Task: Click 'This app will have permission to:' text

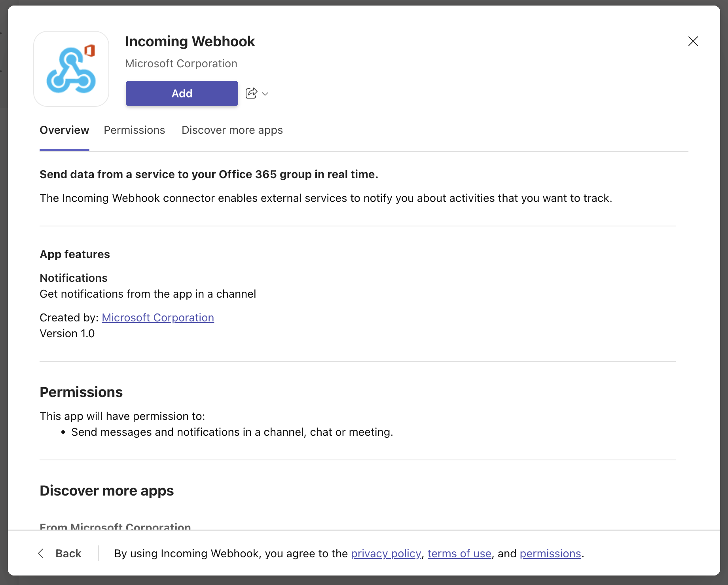Action: tap(123, 416)
